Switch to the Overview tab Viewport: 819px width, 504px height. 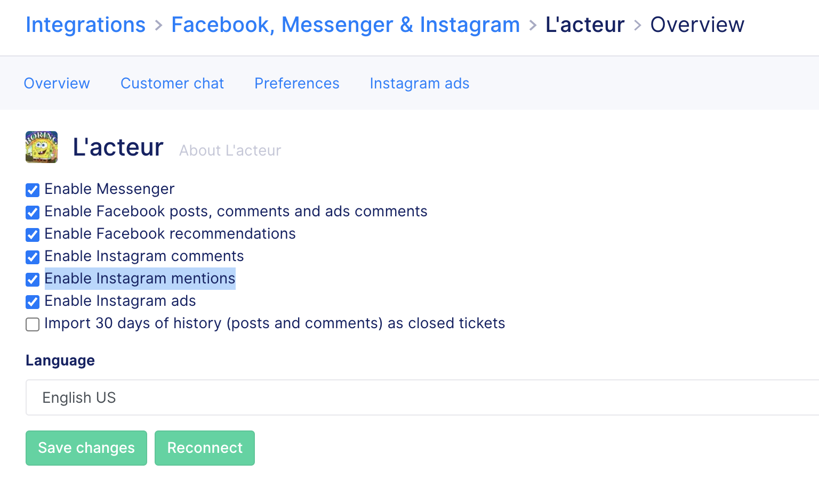coord(57,84)
